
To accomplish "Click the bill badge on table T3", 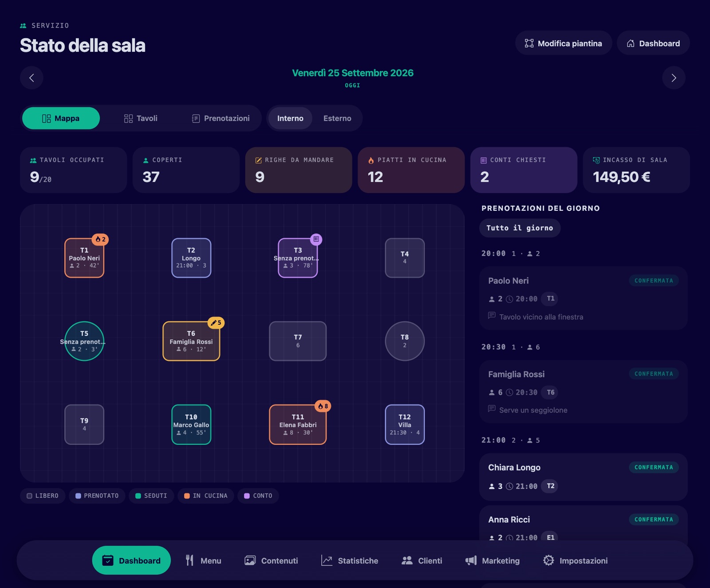I will (316, 239).
